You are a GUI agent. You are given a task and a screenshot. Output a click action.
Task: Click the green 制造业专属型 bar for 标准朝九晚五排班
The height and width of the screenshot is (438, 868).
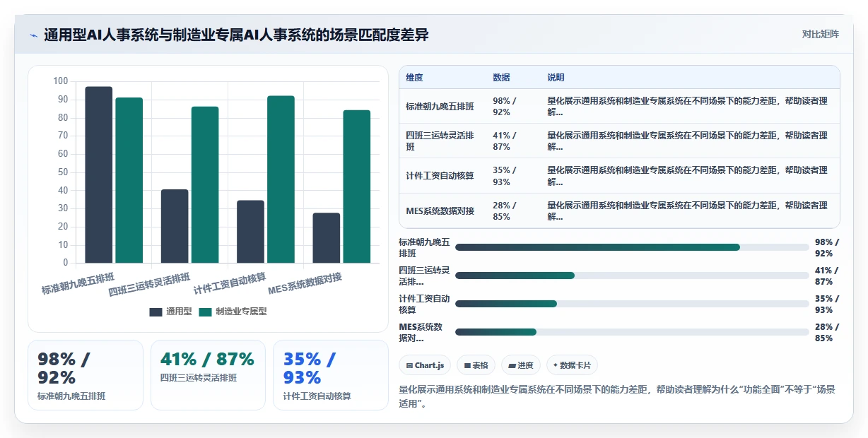129,180
